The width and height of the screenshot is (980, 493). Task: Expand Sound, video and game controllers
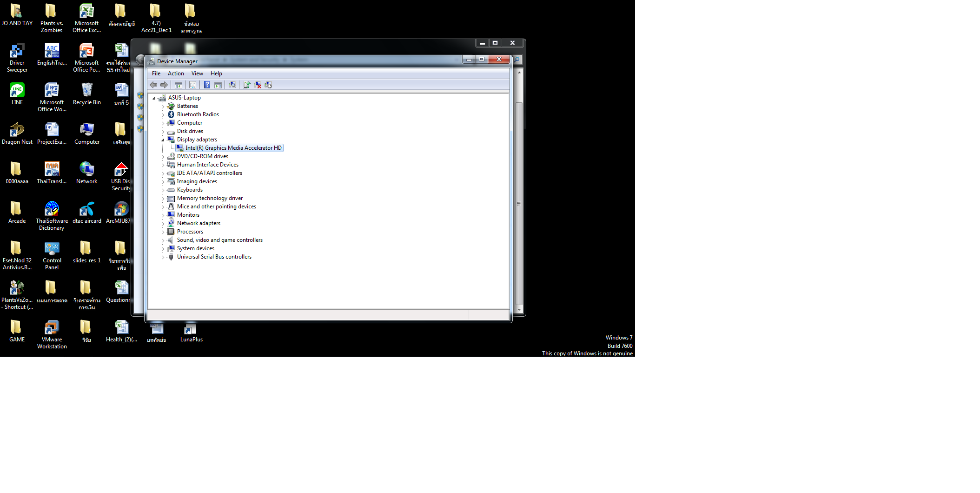coord(163,240)
